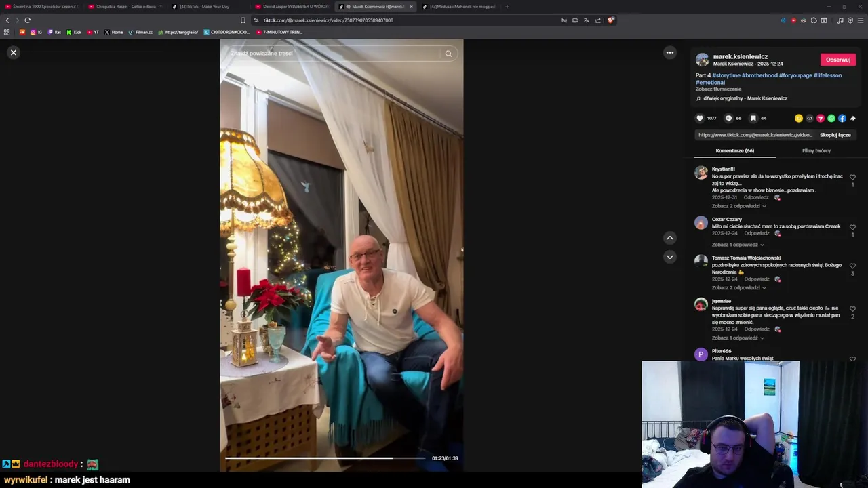This screenshot has width=868, height=488.
Task: Open Brave VPN shield icon
Action: pyautogui.click(x=850, y=20)
